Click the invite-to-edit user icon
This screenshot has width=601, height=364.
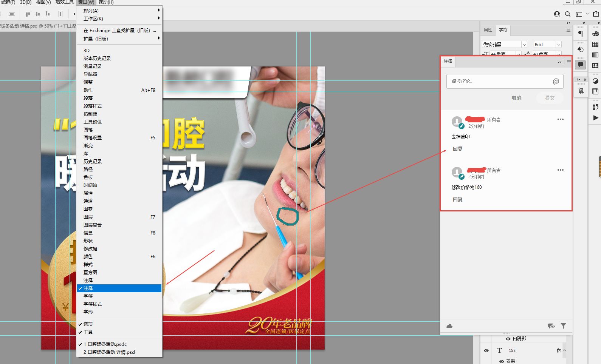coord(557,14)
